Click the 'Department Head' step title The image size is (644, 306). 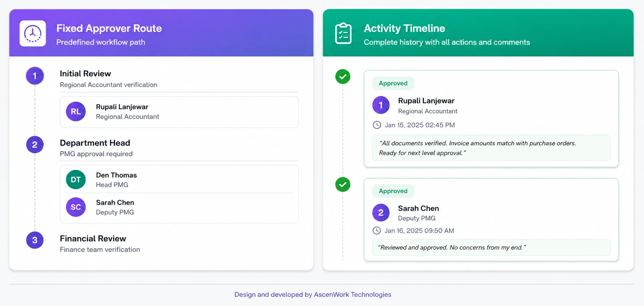95,143
